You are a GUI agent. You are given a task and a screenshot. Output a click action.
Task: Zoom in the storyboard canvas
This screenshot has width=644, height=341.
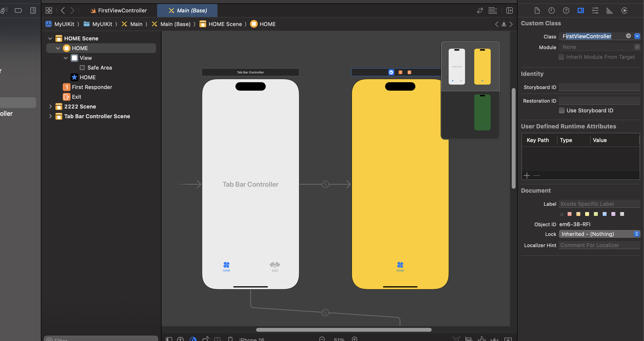tap(355, 339)
